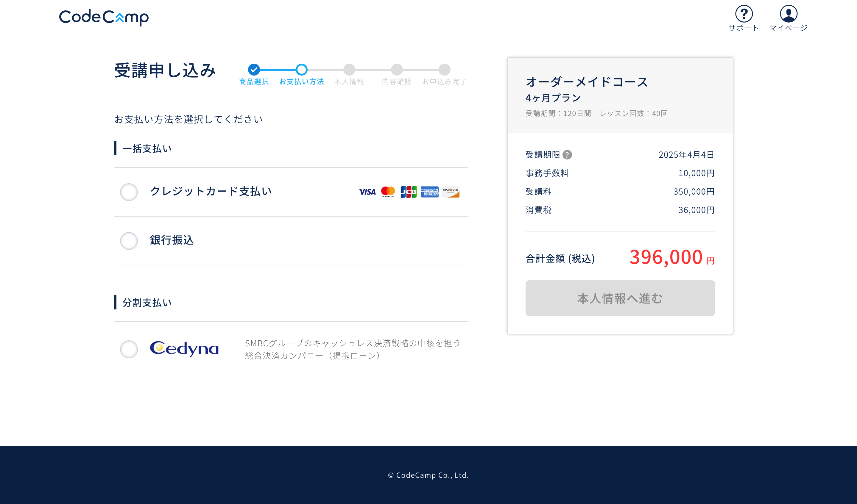Go back to 商品選択 step
Screen dimensions: 857x504
[x=254, y=70]
